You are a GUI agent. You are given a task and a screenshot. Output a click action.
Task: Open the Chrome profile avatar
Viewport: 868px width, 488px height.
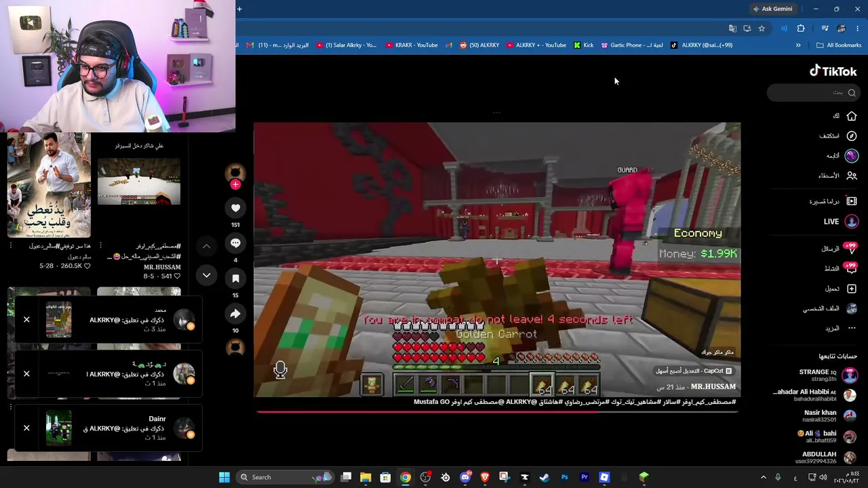point(842,28)
